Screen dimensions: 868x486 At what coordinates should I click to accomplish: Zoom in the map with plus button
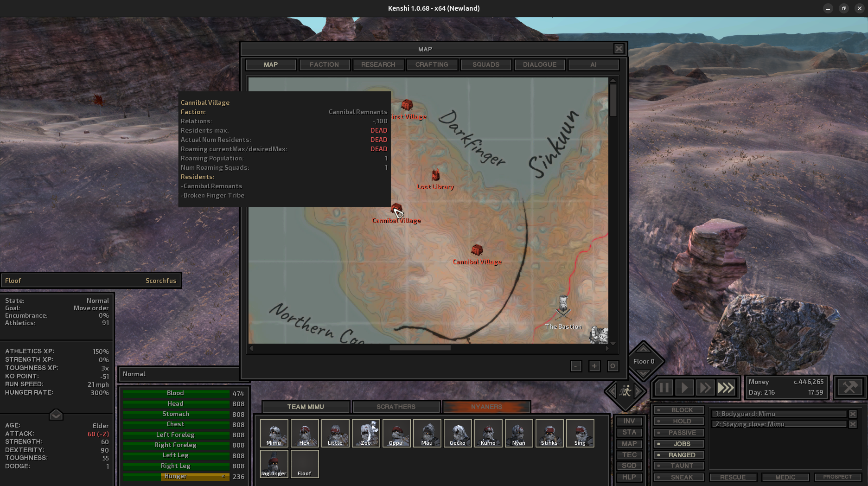coord(594,366)
